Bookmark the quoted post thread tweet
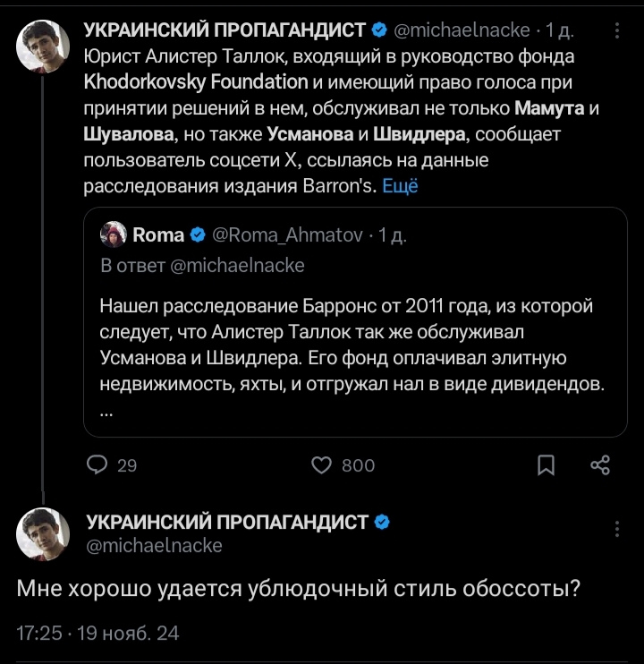 point(545,464)
